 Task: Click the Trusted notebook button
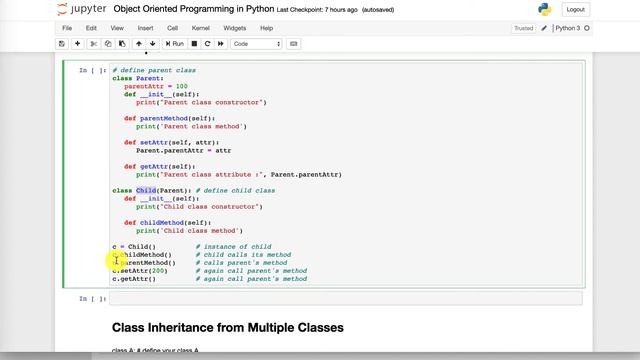click(x=523, y=28)
